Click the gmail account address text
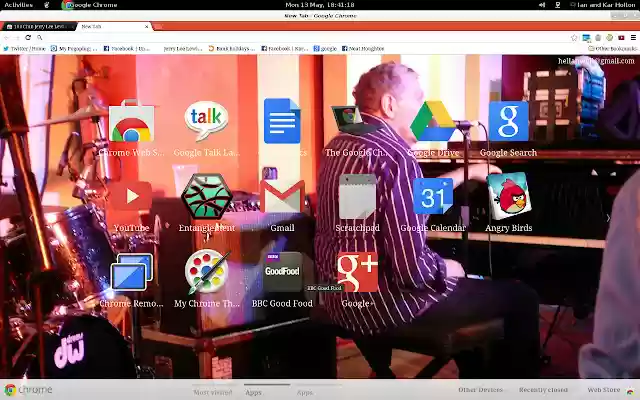The image size is (640, 400). coord(596,61)
